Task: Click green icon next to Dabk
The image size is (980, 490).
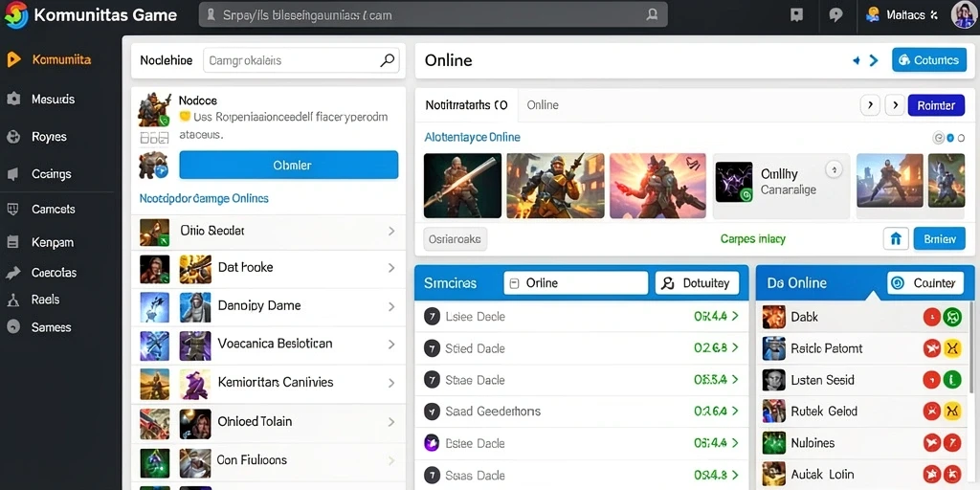Action: coord(952,317)
